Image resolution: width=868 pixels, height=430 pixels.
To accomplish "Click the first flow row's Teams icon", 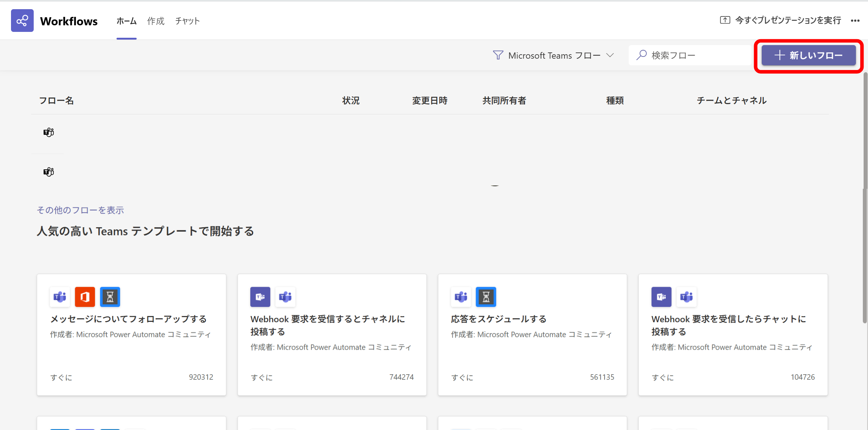I will point(49,132).
